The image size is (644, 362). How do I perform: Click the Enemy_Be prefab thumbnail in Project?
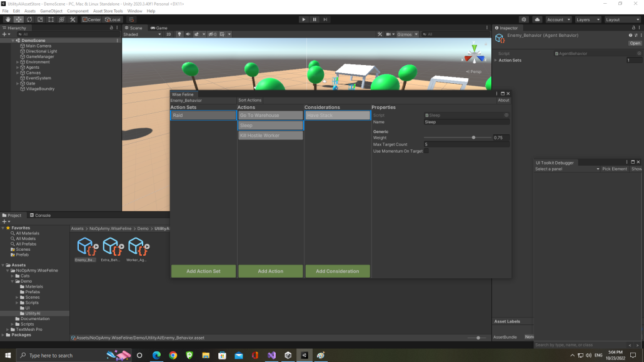click(x=84, y=246)
